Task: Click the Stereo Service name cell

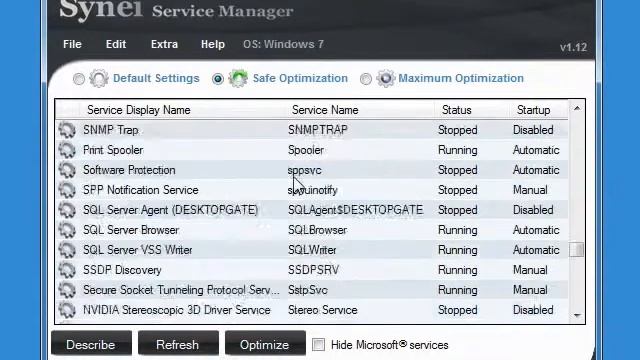Action: click(x=322, y=310)
